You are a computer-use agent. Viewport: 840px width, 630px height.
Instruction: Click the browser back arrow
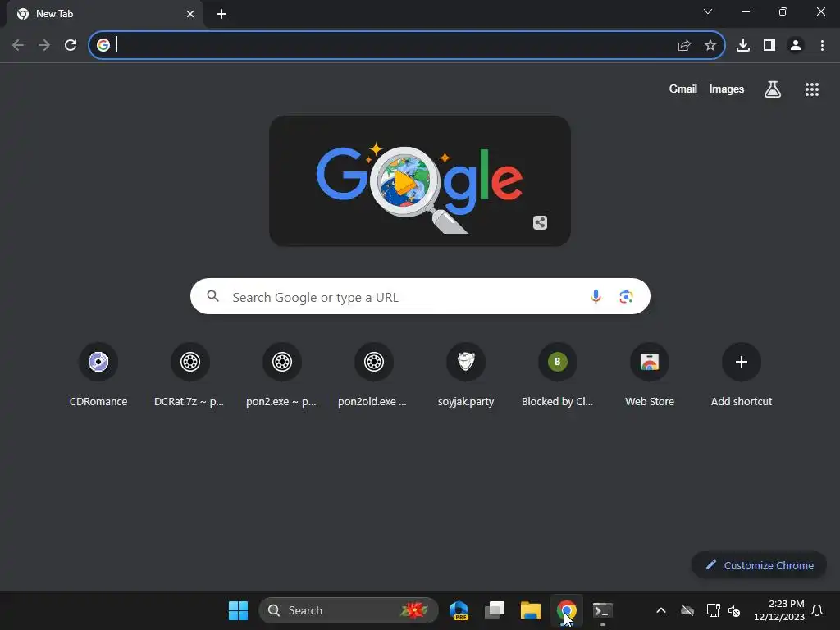pos(18,46)
